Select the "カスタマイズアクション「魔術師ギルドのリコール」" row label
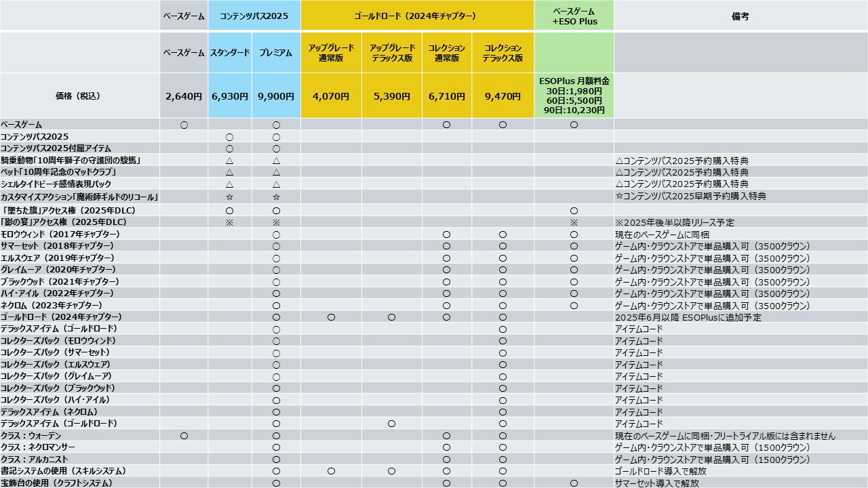Viewport: 868px width, 488px height. click(x=79, y=197)
